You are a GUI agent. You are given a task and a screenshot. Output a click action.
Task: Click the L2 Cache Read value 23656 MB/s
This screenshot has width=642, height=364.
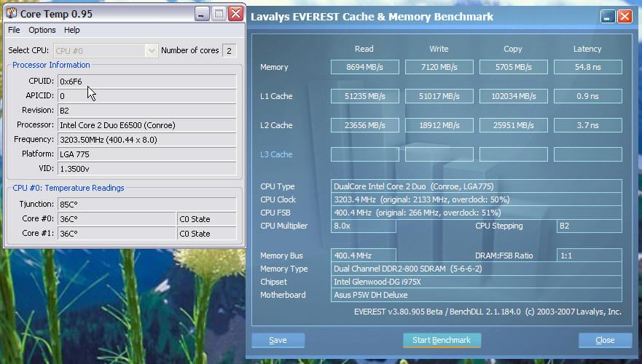[x=365, y=125]
